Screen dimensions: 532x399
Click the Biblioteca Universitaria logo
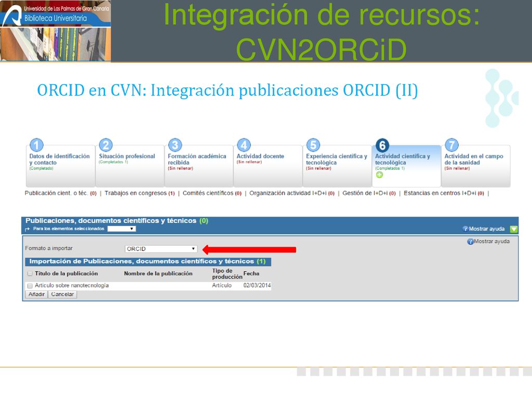tap(55, 31)
